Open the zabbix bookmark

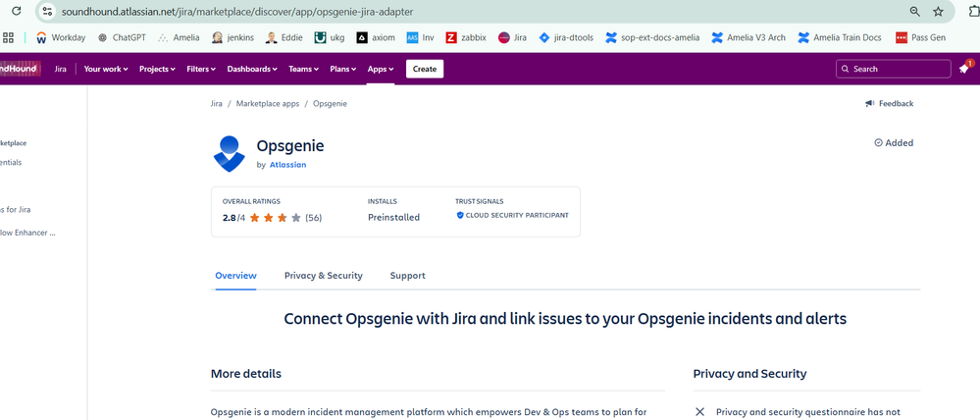pos(466,37)
